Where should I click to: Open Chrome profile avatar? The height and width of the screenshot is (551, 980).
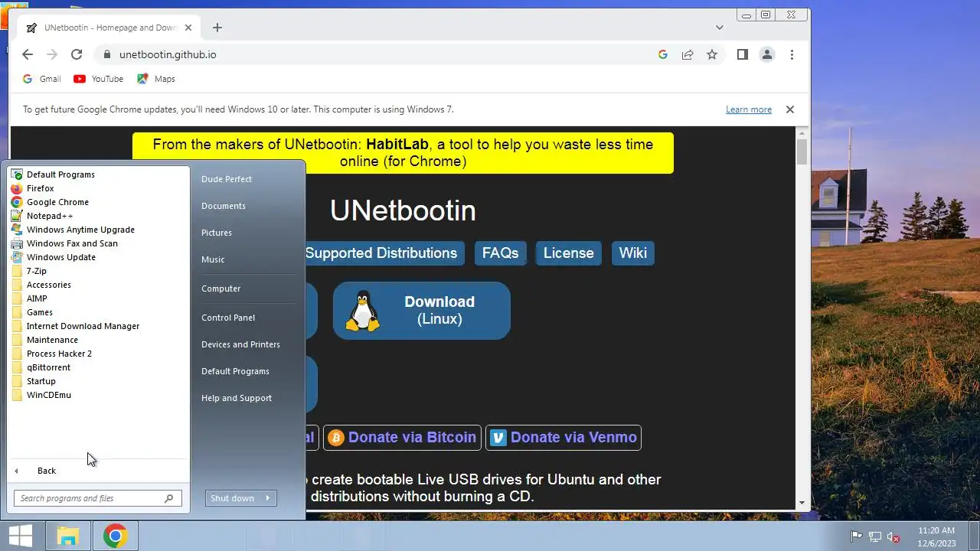pyautogui.click(x=766, y=54)
